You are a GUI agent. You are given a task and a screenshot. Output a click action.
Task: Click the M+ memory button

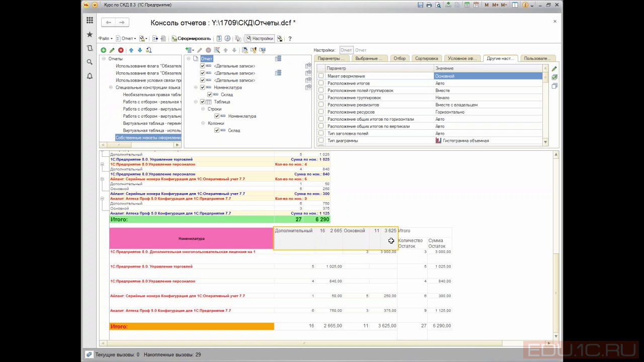496,5
